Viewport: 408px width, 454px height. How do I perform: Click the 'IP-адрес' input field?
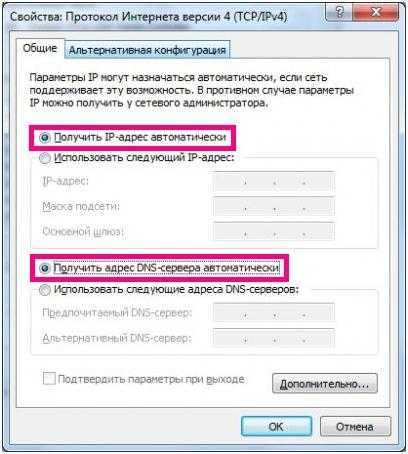pyautogui.click(x=274, y=182)
